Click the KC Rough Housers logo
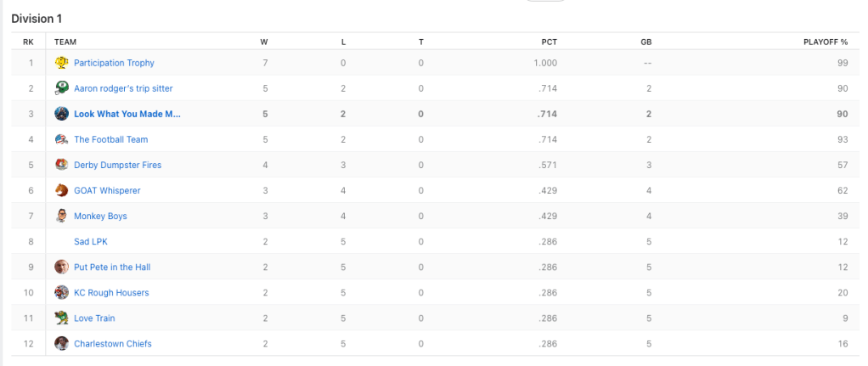The height and width of the screenshot is (366, 868). coord(61,292)
